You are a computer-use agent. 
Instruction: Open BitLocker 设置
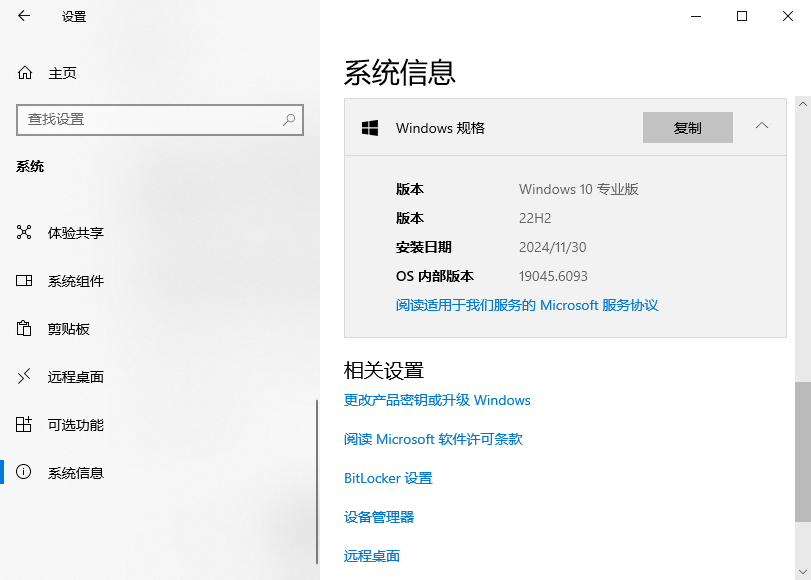[x=387, y=478]
